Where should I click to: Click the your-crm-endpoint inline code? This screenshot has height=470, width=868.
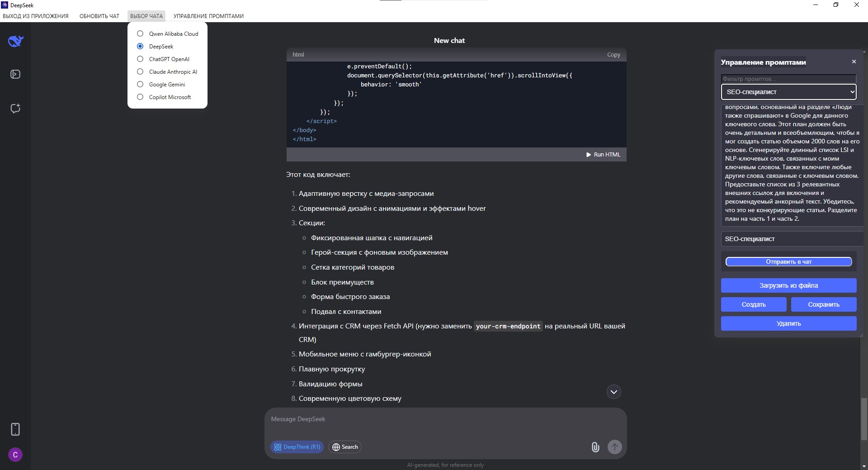pos(508,326)
